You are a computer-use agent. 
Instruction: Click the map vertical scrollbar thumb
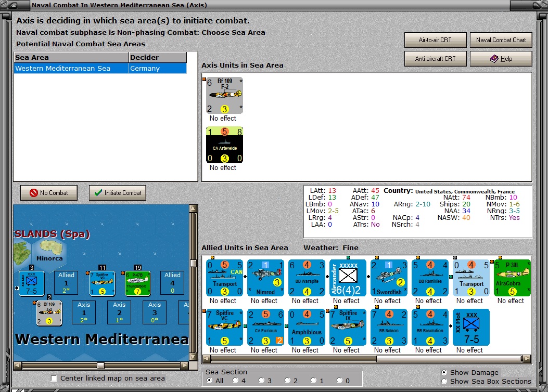pos(193,263)
